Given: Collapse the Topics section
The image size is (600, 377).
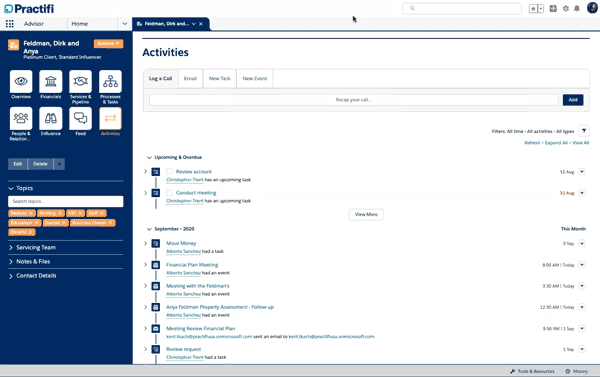Looking at the screenshot, I should click(11, 188).
